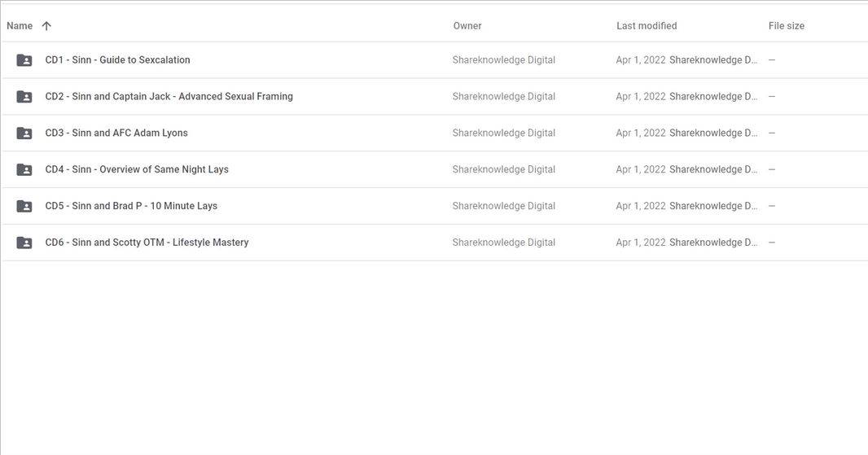Click the shared folder icon for CD5

click(24, 206)
